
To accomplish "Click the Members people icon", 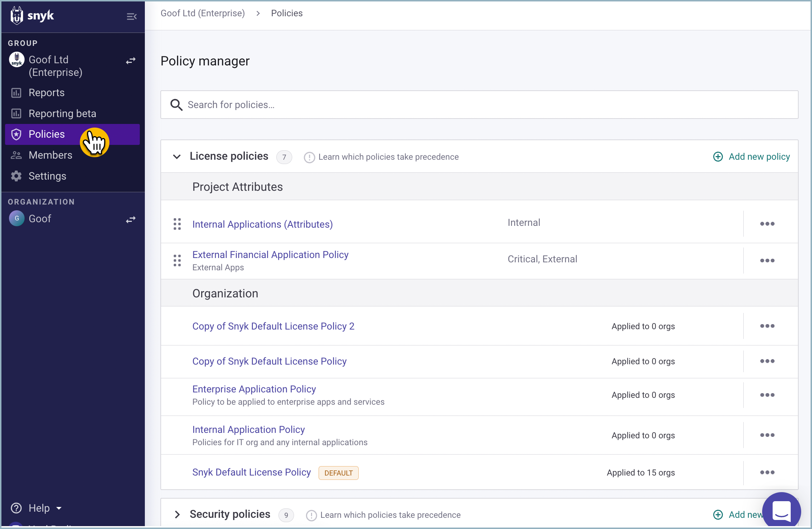I will coord(16,155).
